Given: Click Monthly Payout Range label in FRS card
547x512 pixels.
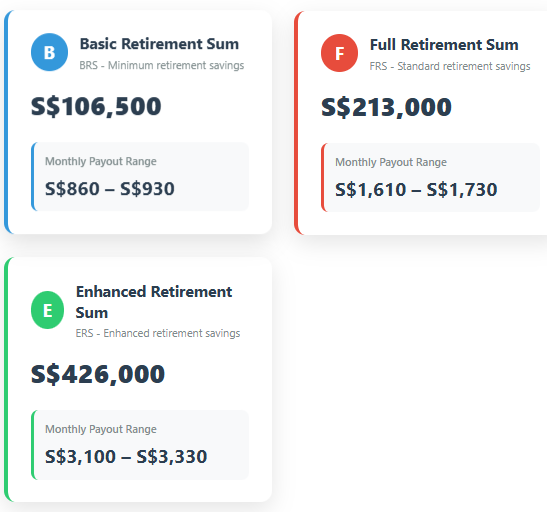Looking at the screenshot, I should (x=391, y=162).
